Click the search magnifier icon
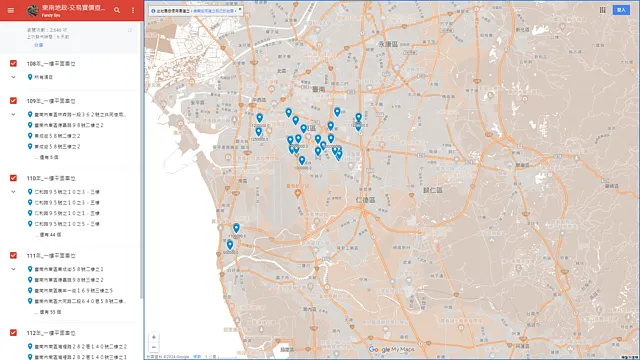Viewport: 640px width, 360px height. pyautogui.click(x=117, y=10)
